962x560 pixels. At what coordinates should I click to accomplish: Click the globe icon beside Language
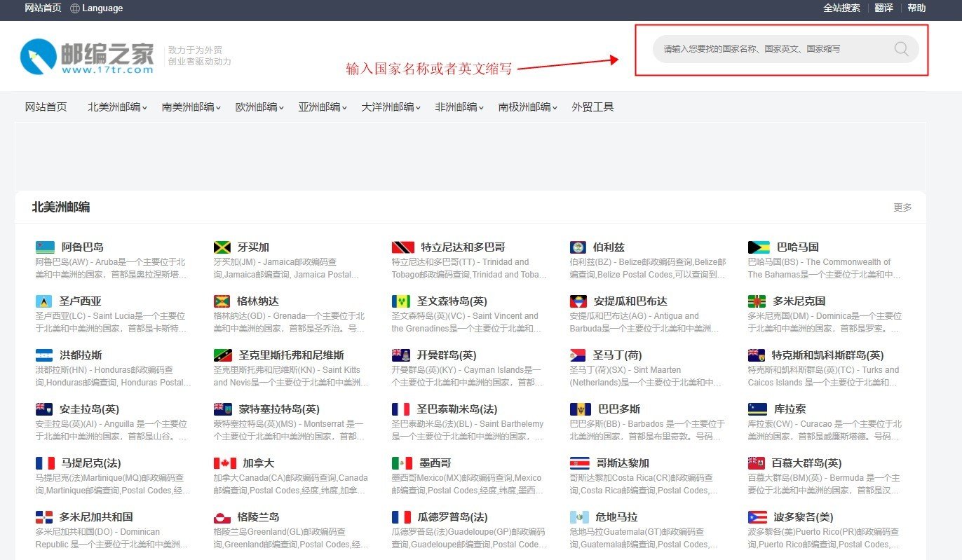[x=74, y=8]
